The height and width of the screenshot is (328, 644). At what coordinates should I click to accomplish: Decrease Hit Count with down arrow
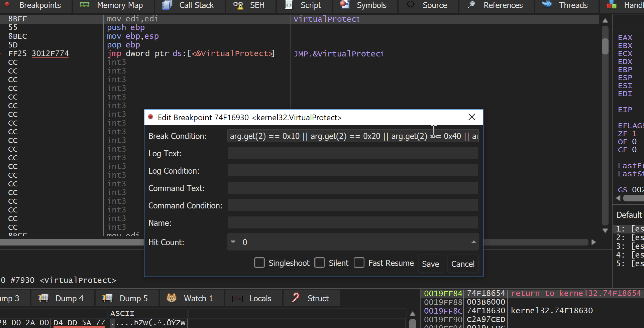[x=233, y=242]
